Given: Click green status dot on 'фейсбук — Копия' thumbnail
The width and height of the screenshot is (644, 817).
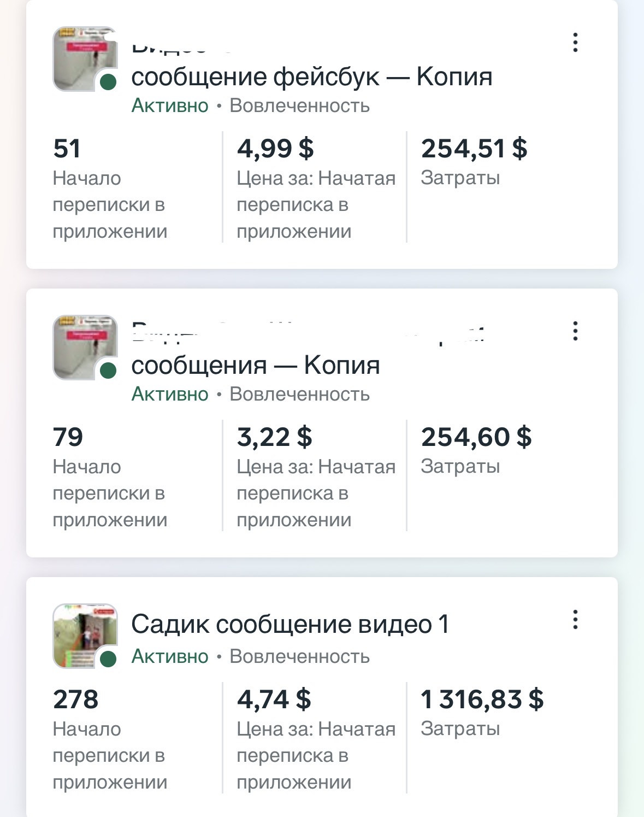Looking at the screenshot, I should (x=108, y=82).
